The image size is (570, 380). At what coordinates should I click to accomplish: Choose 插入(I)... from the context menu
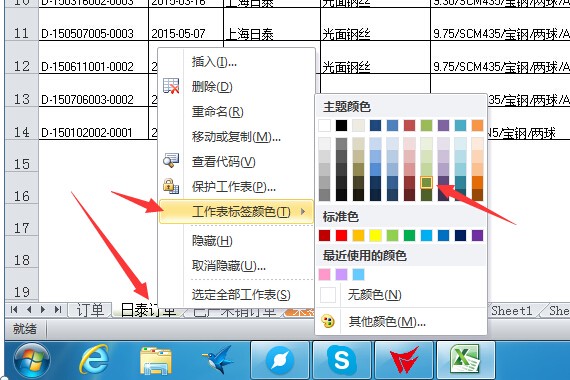214,62
